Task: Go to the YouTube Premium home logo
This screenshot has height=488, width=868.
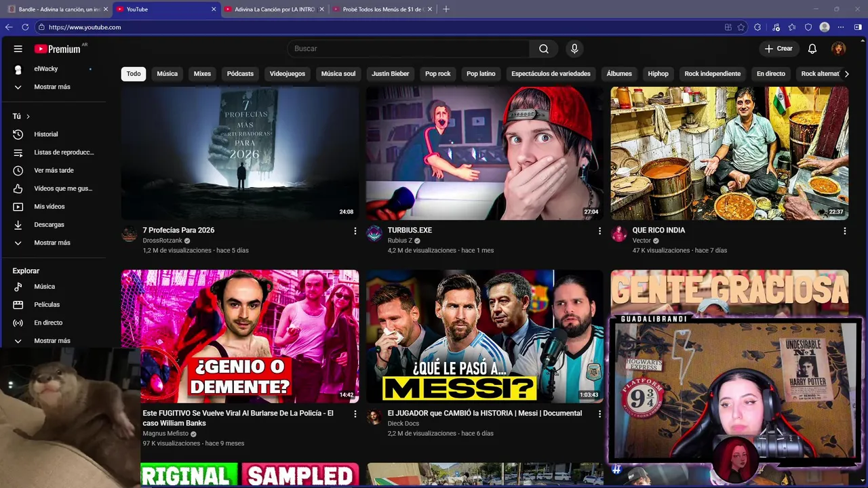Action: coord(58,49)
